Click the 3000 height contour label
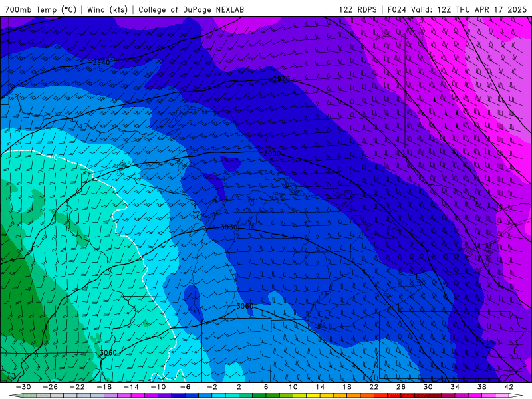The height and width of the screenshot is (399, 532). coord(272,154)
